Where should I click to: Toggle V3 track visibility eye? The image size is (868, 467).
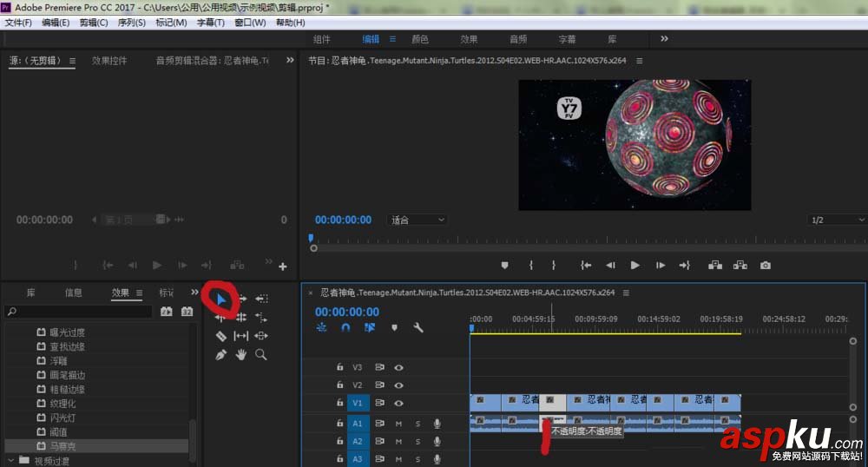tap(398, 367)
